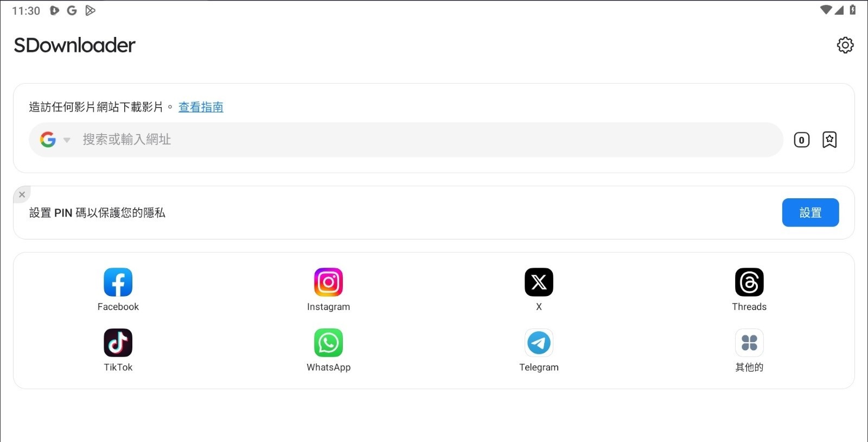This screenshot has width=868, height=442.
Task: Click the Google logo in search bar
Action: (x=48, y=140)
